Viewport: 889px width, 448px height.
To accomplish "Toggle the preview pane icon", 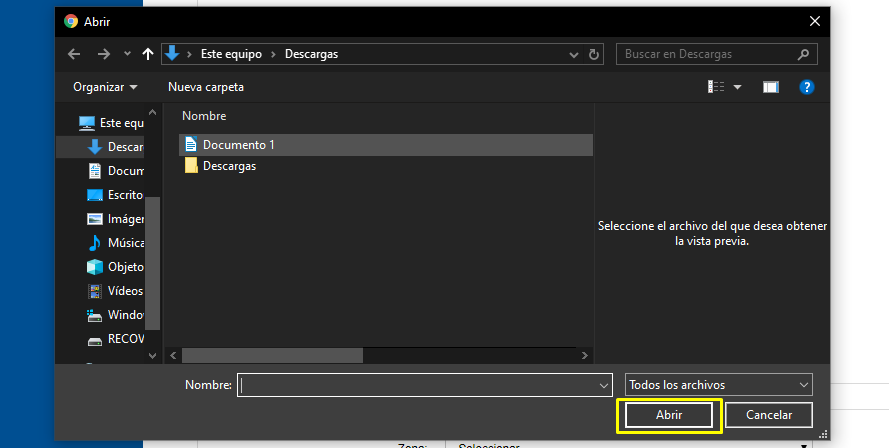I will point(770,87).
